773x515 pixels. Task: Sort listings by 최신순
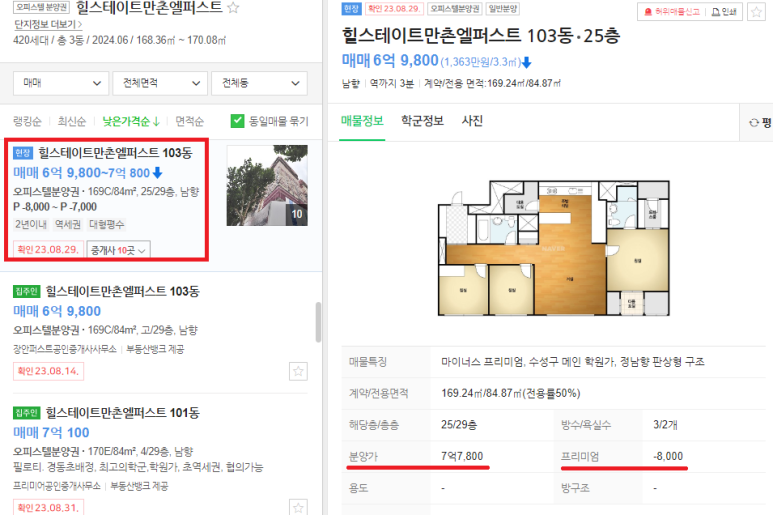71,121
